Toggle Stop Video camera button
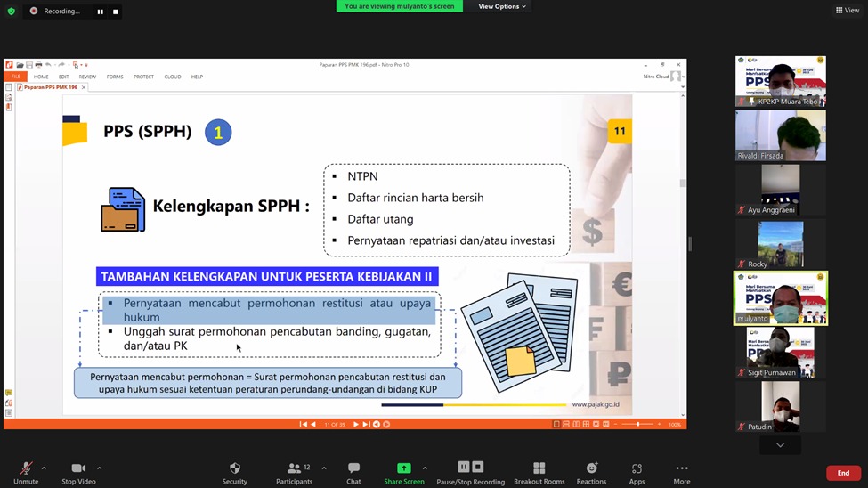 [78, 468]
